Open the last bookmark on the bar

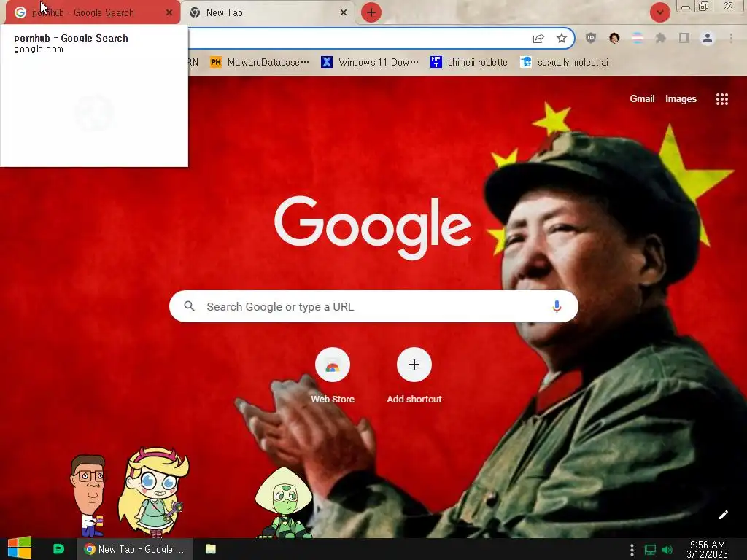point(564,63)
